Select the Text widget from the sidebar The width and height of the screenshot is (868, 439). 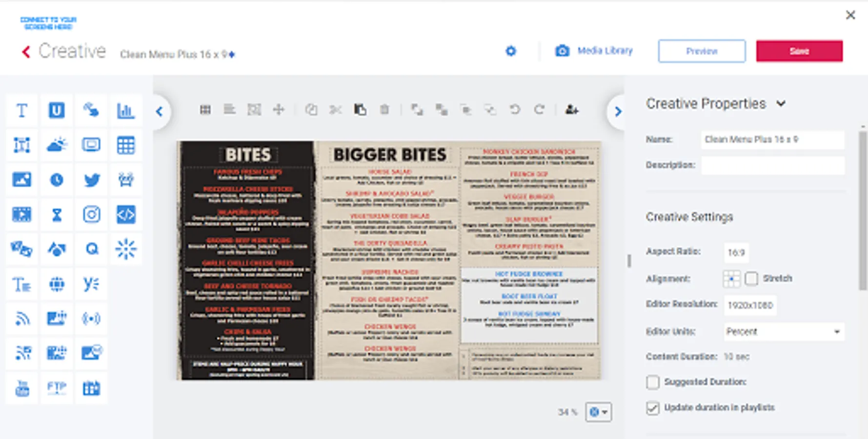21,110
